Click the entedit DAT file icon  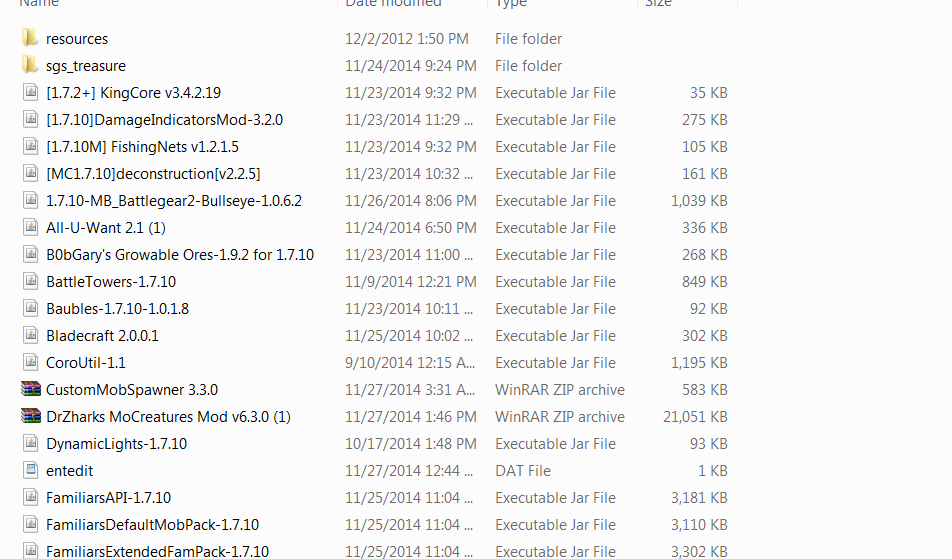30,470
